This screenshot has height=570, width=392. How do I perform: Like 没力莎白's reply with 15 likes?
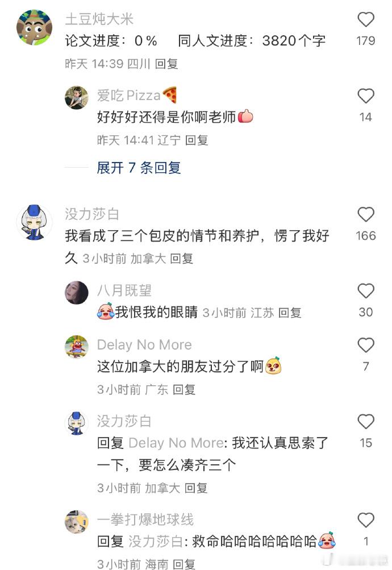point(365,422)
